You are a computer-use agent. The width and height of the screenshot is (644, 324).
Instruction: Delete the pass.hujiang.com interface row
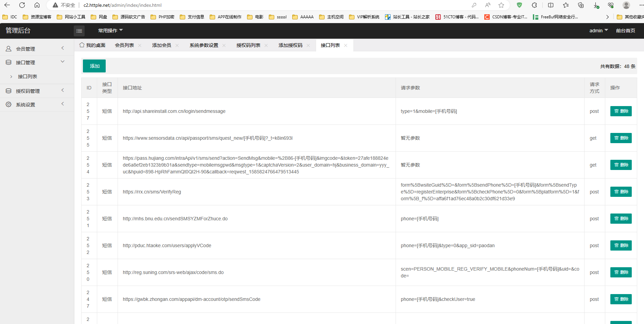(621, 165)
